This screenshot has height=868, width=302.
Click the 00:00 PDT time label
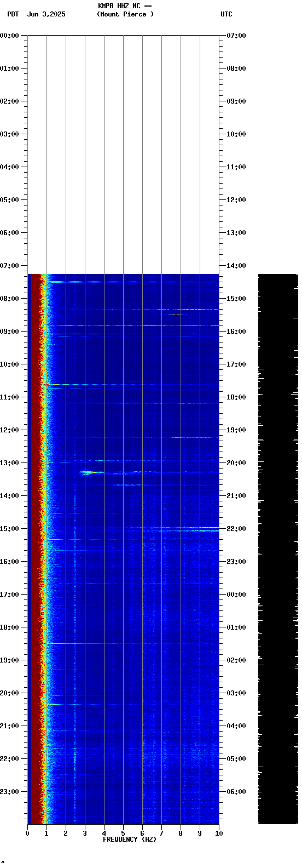[9, 36]
